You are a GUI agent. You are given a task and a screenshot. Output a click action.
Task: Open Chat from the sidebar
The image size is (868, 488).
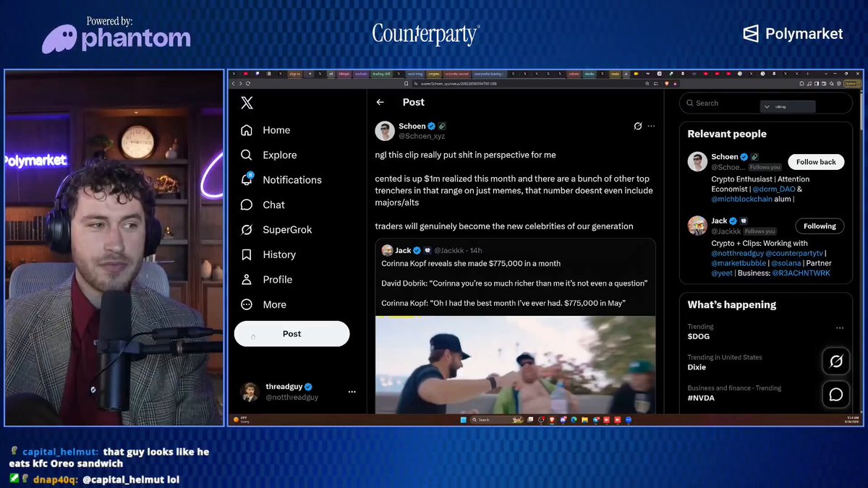[263, 205]
